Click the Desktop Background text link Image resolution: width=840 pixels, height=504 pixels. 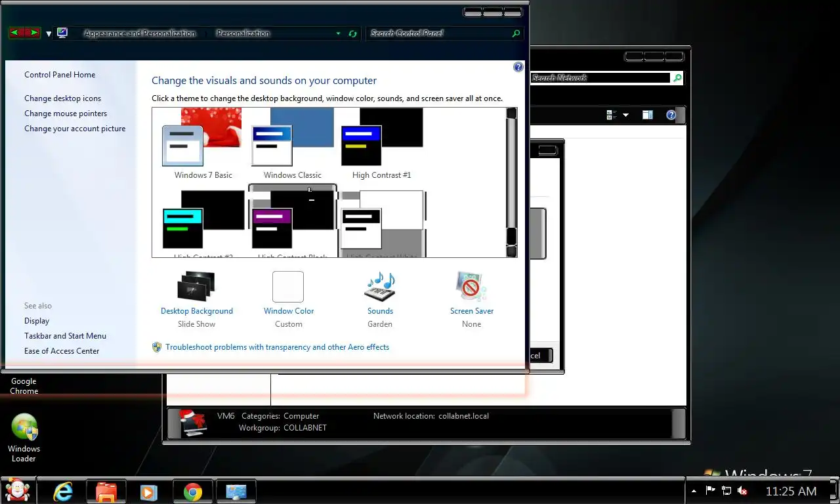[197, 311]
